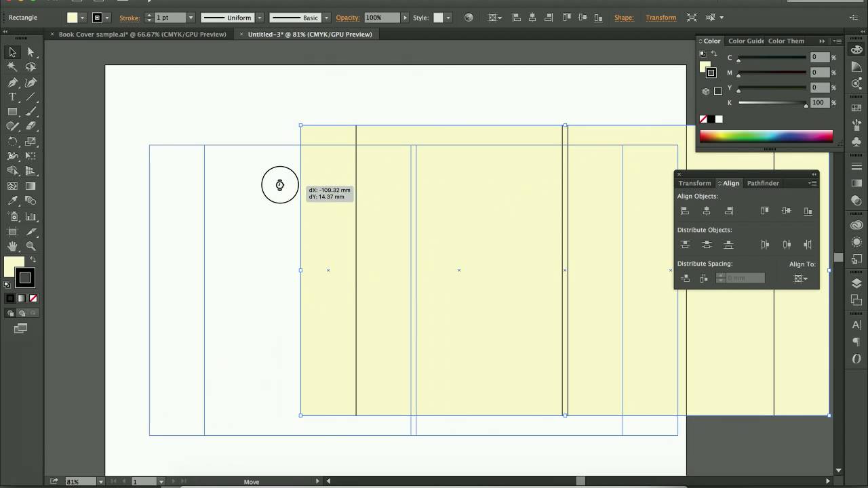
Task: Open zoom level dropdown in status bar
Action: (101, 482)
